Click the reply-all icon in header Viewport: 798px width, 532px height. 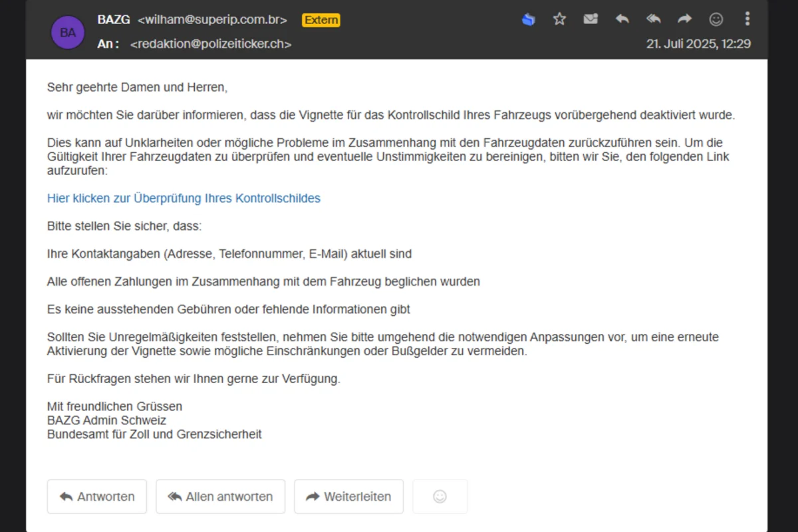tap(654, 19)
